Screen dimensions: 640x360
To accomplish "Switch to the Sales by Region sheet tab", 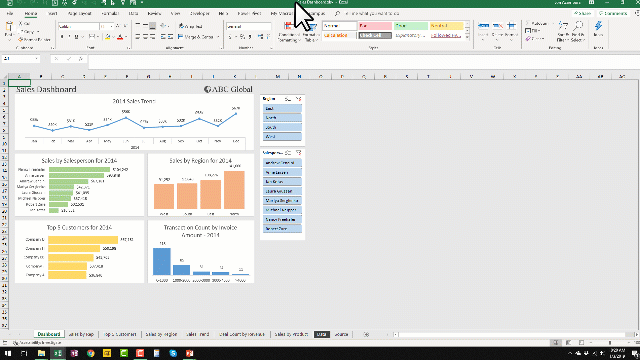I will pyautogui.click(x=161, y=334).
